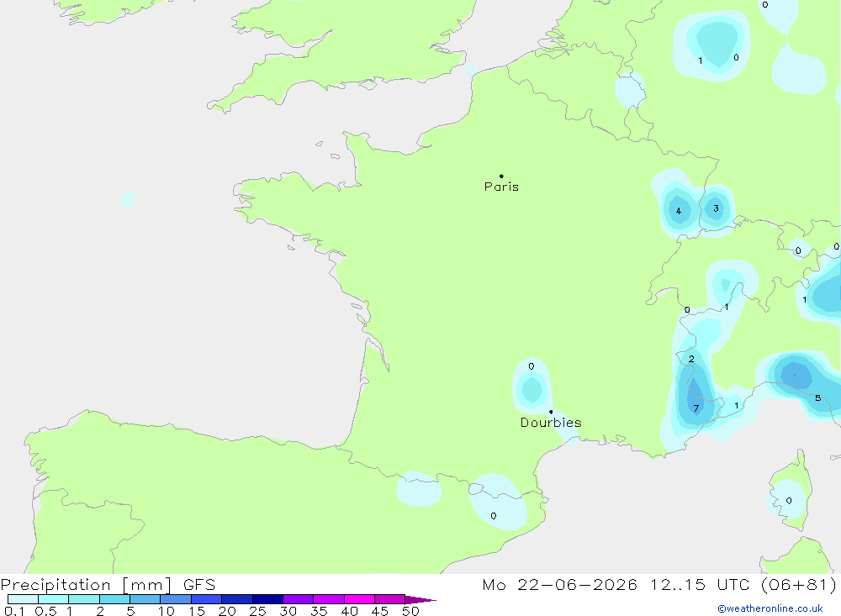Pick the 20–25 mm dark blue legend swatch
The width and height of the screenshot is (841, 616).
[x=236, y=599]
